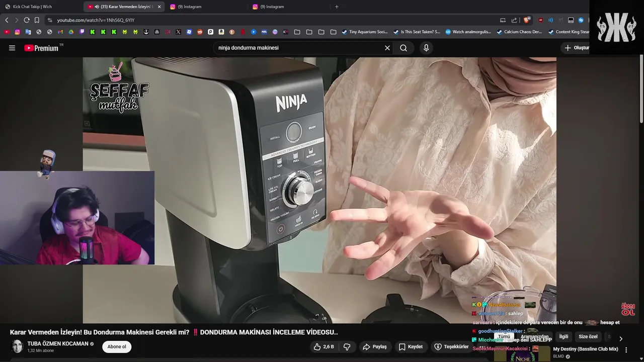Open the channel avatar of Tuba Özmen Kocaman
The width and height of the screenshot is (644, 362).
coord(17,346)
